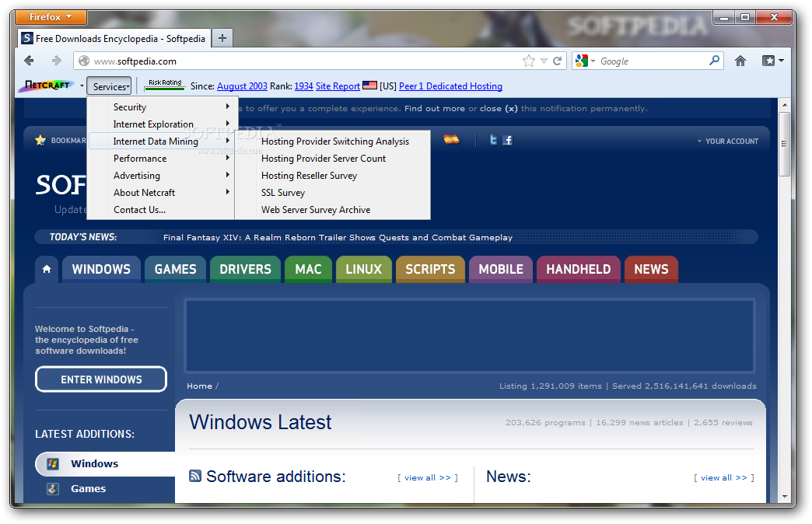Open the Firefox home page icon

[740, 61]
